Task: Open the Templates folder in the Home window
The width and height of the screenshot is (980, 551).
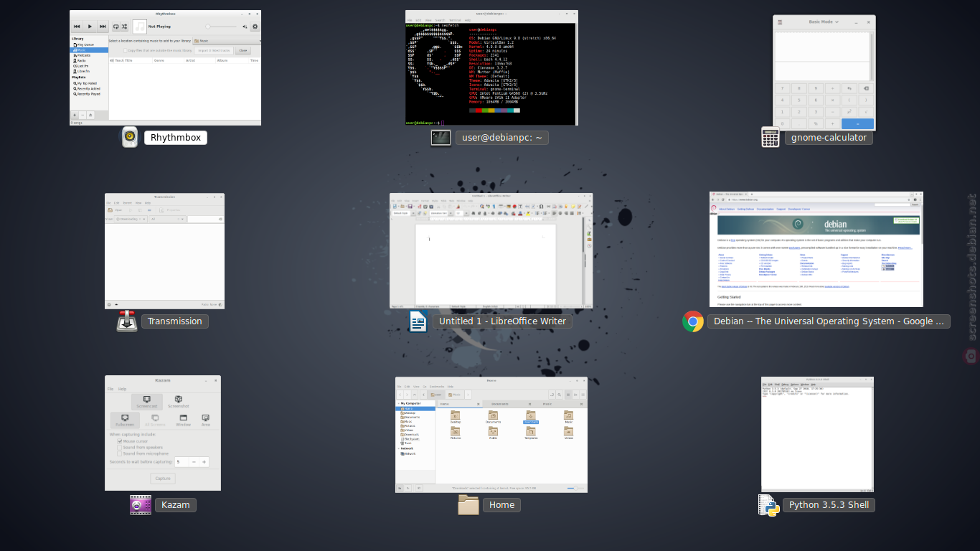Action: pos(531,433)
